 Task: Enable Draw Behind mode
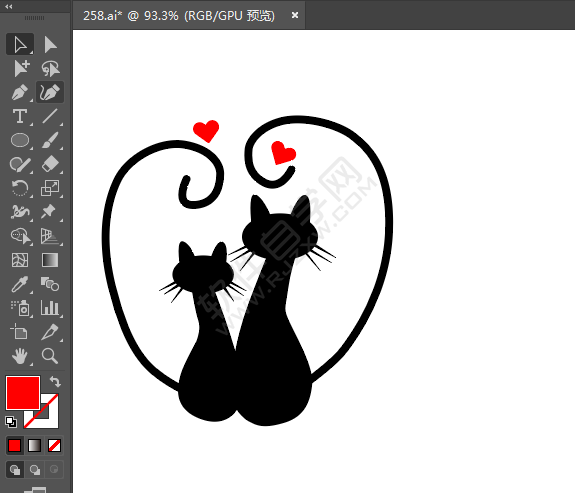[34, 470]
